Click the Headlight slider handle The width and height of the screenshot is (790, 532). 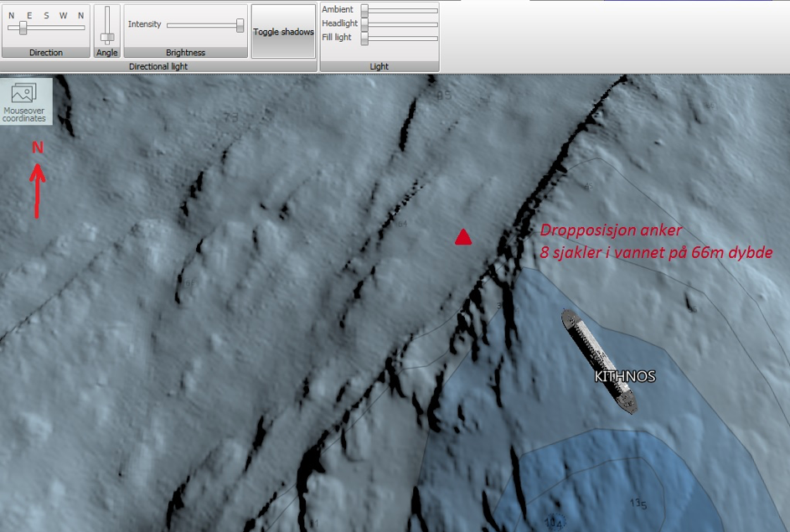tap(364, 24)
